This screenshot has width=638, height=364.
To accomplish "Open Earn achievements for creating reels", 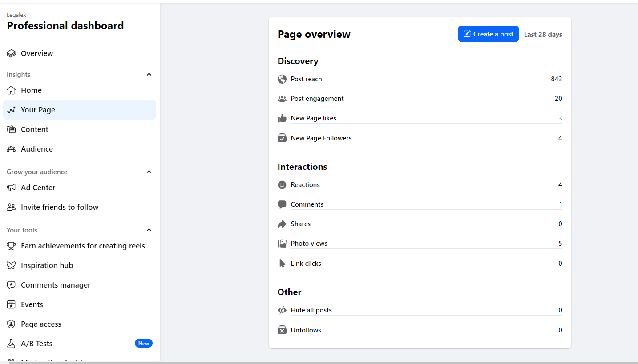I will coord(83,246).
